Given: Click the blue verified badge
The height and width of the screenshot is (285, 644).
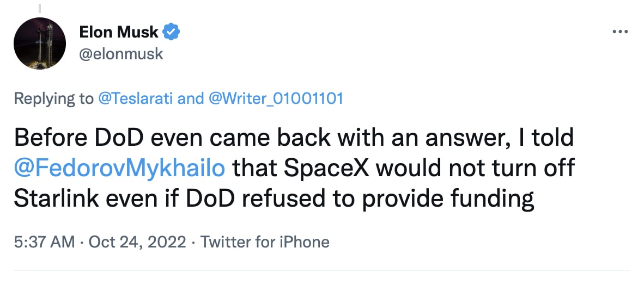Looking at the screenshot, I should coord(172,33).
